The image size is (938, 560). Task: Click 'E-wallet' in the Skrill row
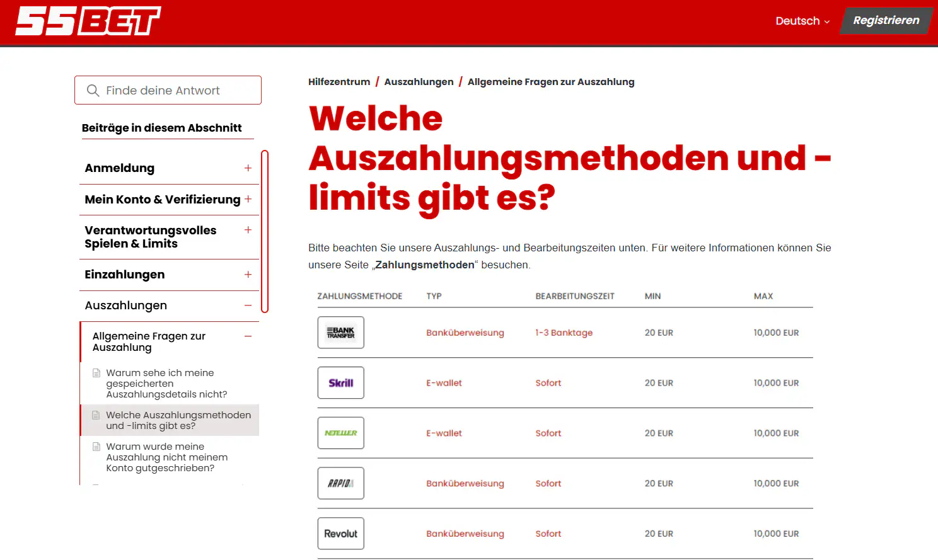pos(444,383)
